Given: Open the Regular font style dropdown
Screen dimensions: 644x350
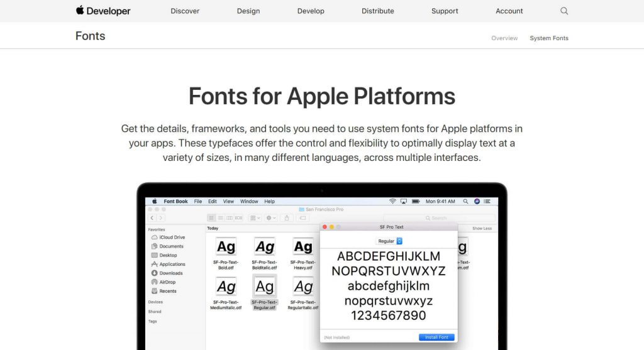Looking at the screenshot, I should (389, 241).
